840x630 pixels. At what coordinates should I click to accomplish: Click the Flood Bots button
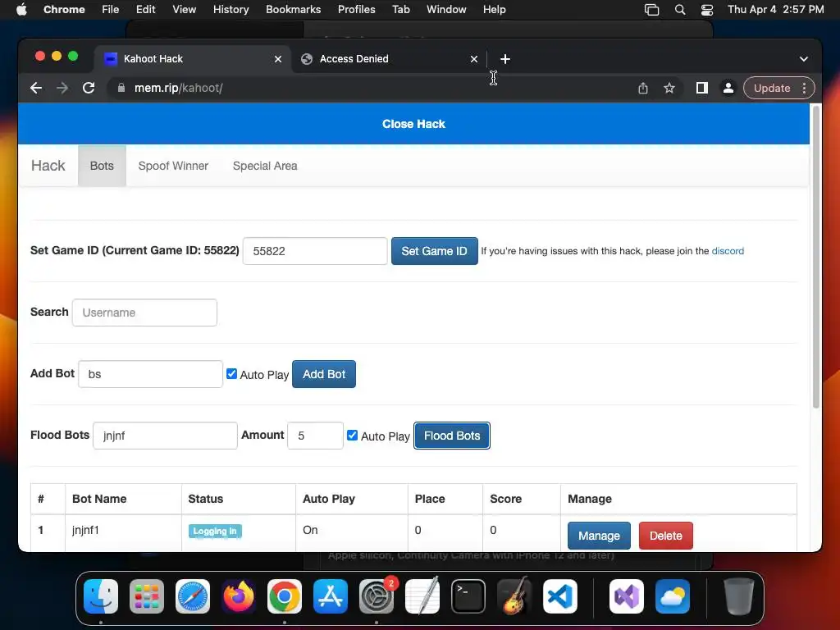click(x=452, y=436)
